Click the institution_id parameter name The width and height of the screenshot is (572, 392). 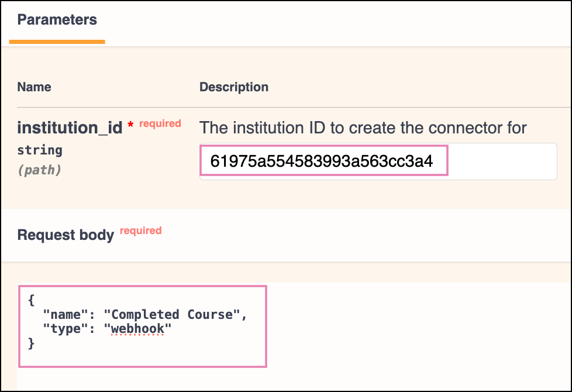pyautogui.click(x=70, y=128)
